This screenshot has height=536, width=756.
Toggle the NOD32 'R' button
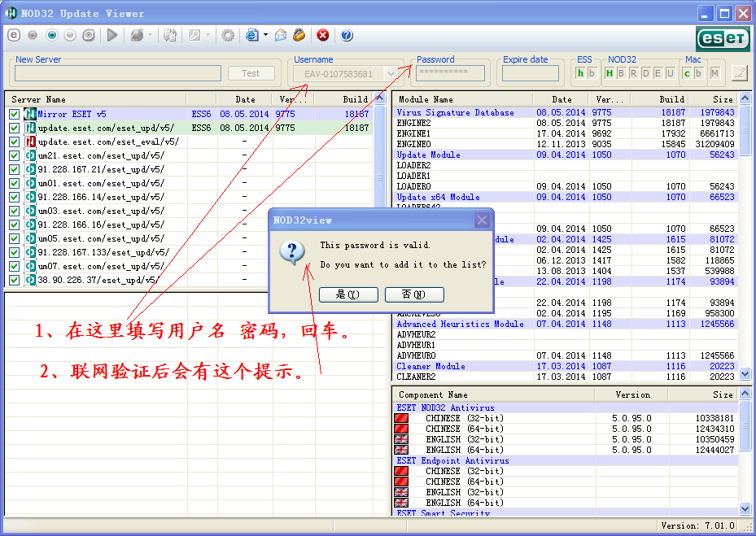[634, 73]
